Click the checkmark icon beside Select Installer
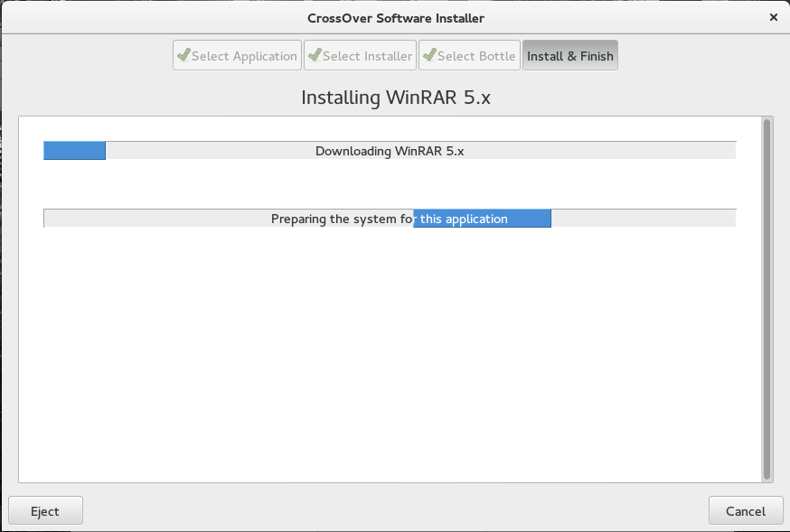This screenshot has width=790, height=532. (315, 55)
